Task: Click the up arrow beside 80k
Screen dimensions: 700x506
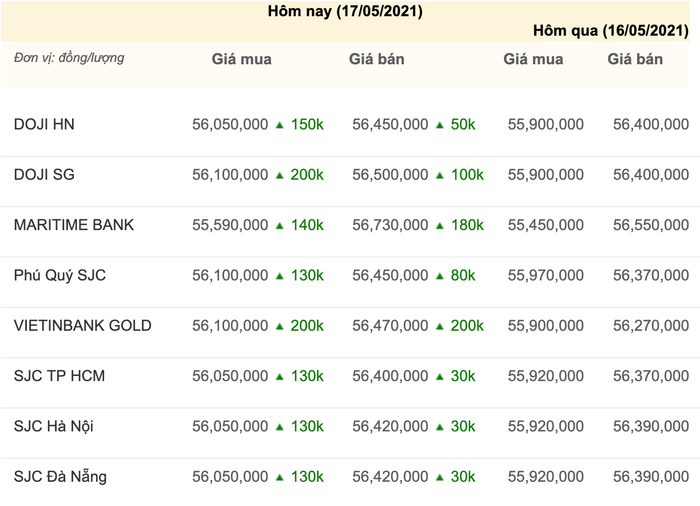Action: point(440,276)
